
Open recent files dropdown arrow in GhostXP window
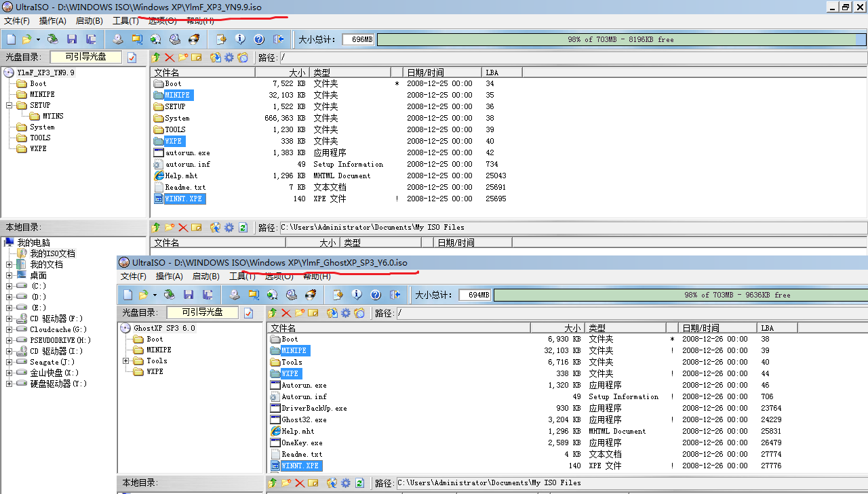click(x=155, y=295)
